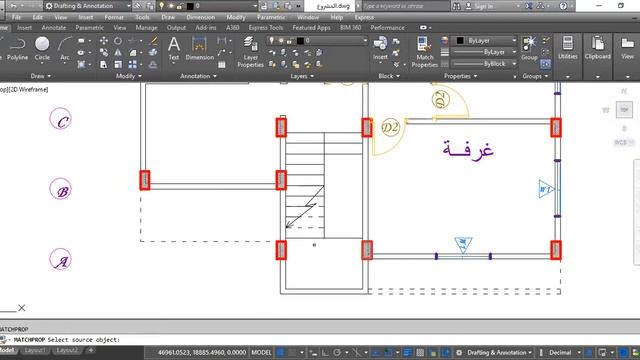This screenshot has width=640, height=360.
Task: Click the Text annotation tool
Action: click(174, 49)
